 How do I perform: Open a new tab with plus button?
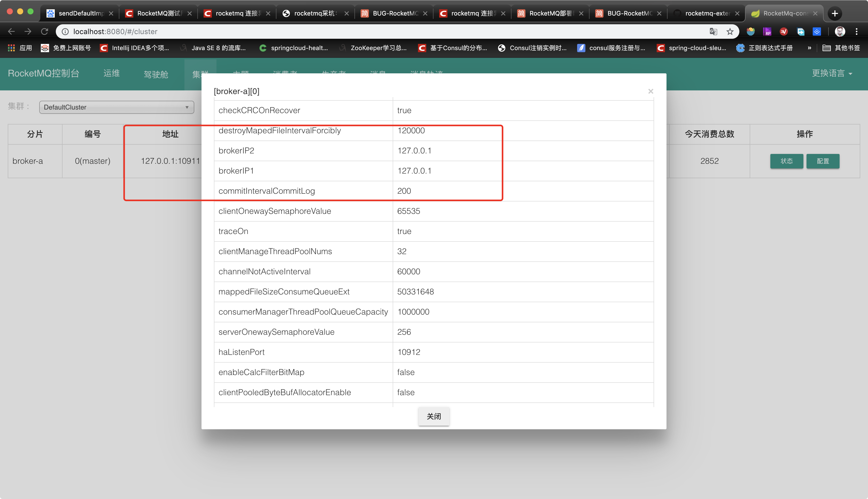point(835,13)
